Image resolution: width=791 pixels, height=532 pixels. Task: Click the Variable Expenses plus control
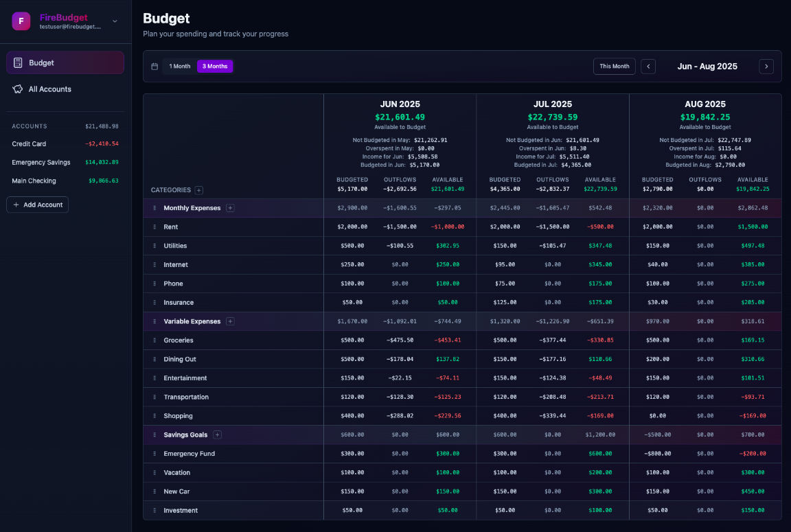(x=230, y=321)
